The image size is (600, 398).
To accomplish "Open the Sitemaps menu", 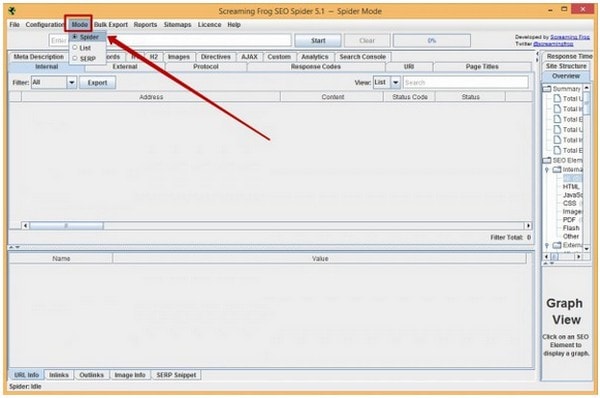I will [x=178, y=24].
